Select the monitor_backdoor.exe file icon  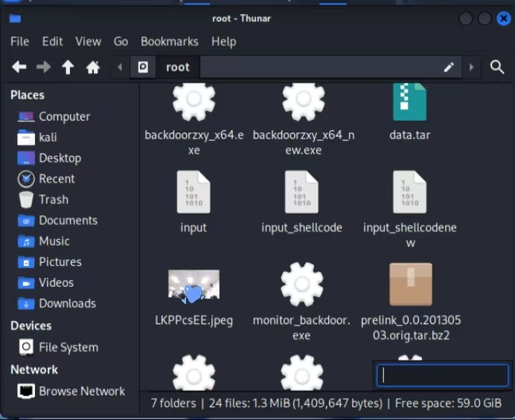(x=302, y=284)
